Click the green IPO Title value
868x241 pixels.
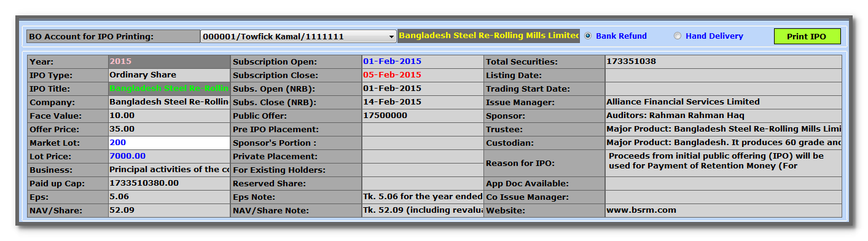click(169, 89)
